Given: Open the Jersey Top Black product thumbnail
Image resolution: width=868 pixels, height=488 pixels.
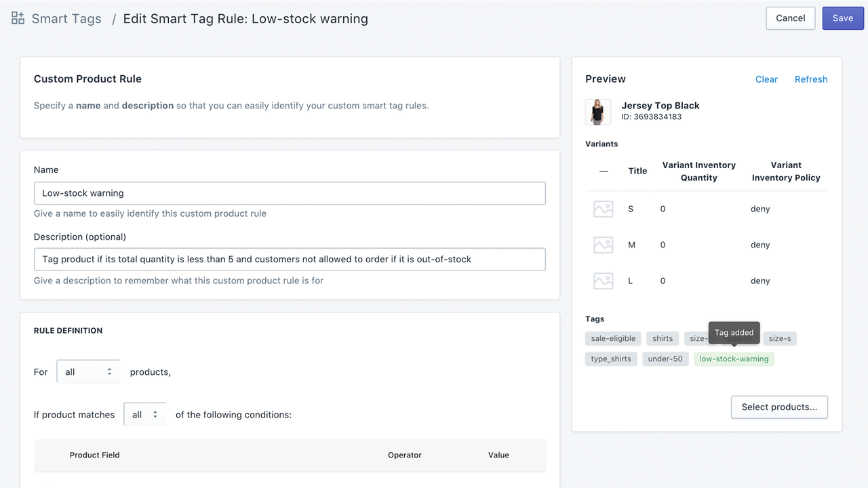Looking at the screenshot, I should [x=598, y=112].
